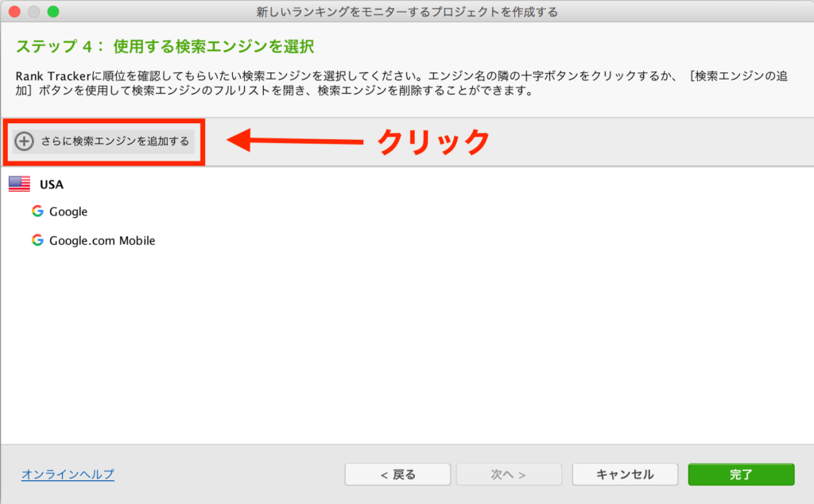
Task: Select the USA country row label
Action: click(x=52, y=184)
